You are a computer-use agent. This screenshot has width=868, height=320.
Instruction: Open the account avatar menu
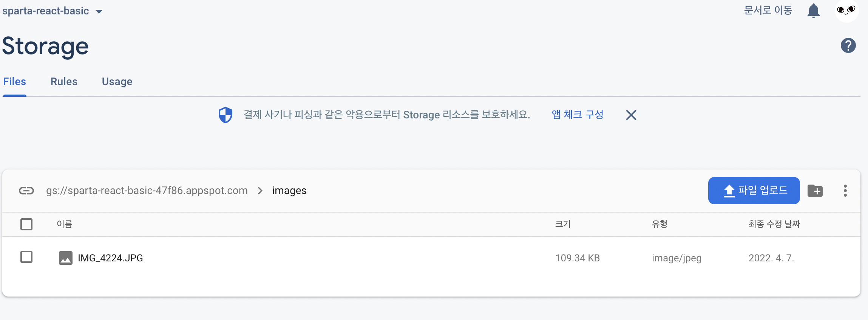coord(846,11)
